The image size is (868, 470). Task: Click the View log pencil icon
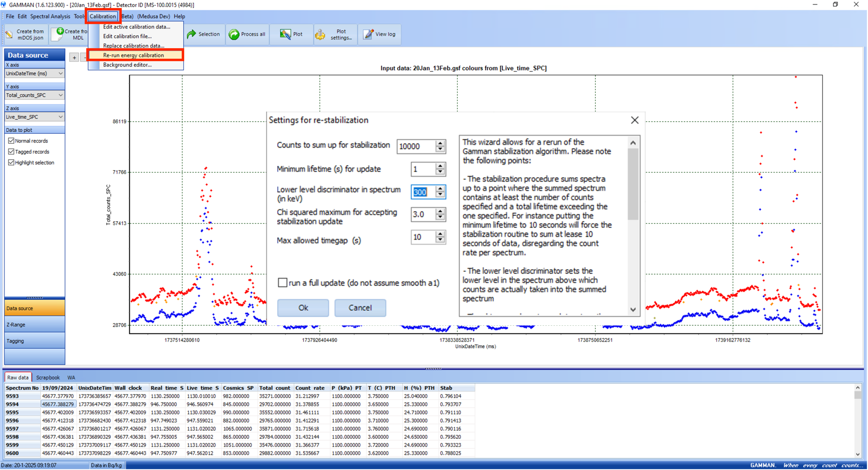click(368, 34)
